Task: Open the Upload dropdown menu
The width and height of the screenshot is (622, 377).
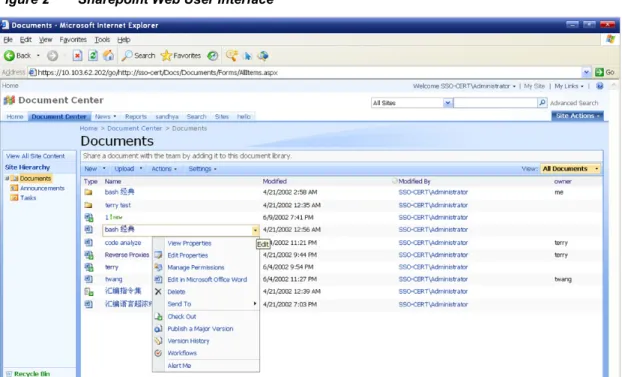Action: pyautogui.click(x=128, y=169)
